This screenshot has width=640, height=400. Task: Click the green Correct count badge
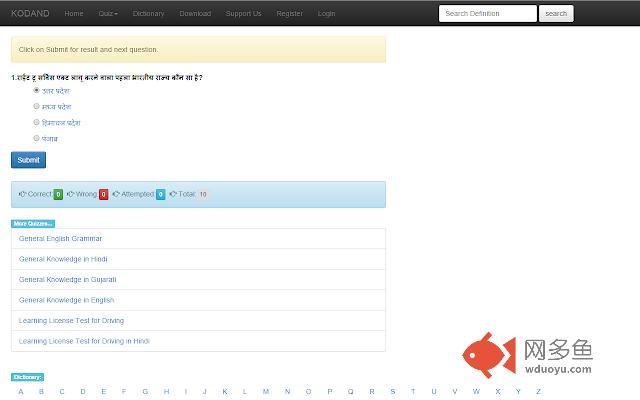point(58,194)
